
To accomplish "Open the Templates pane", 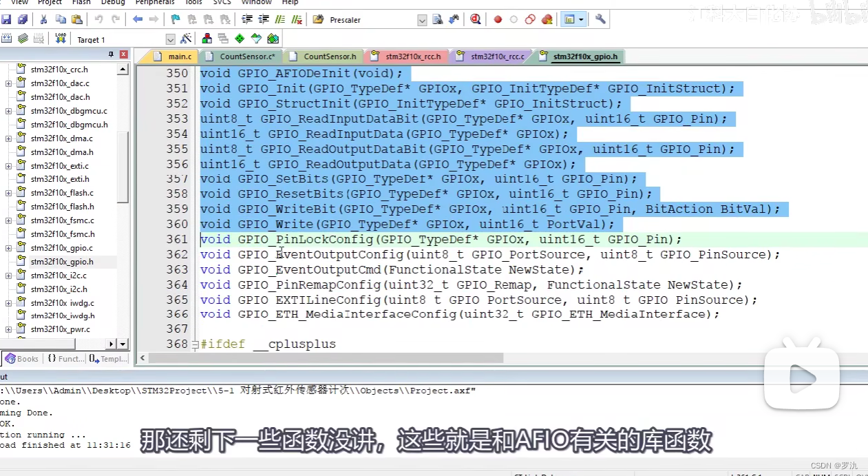I will tap(107, 358).
